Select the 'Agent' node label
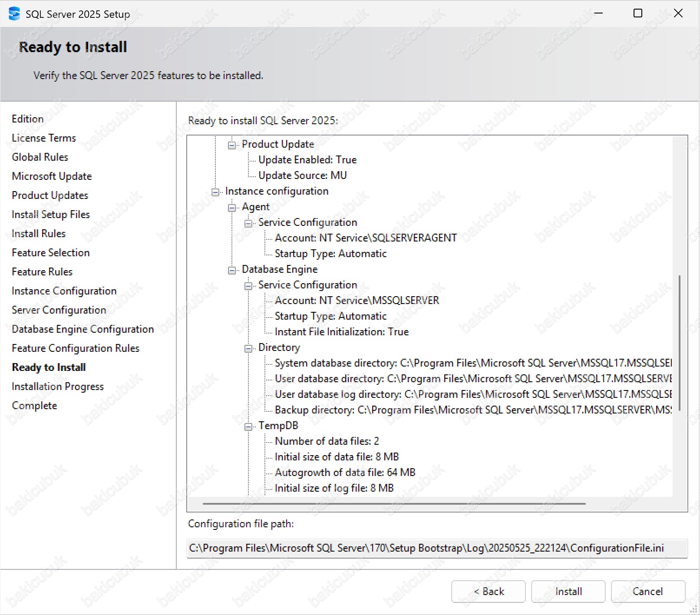The image size is (700, 615). click(256, 207)
